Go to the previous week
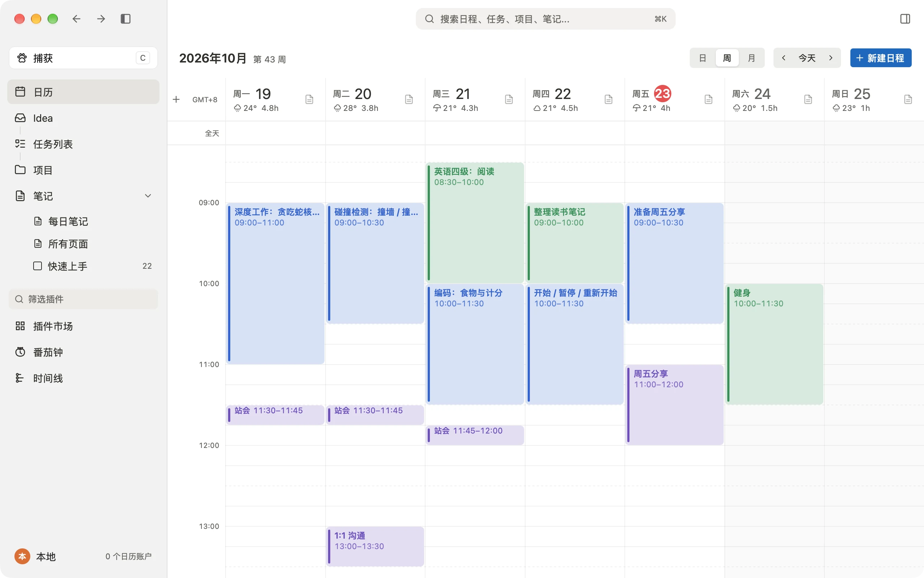Image resolution: width=924 pixels, height=578 pixels. pos(784,58)
